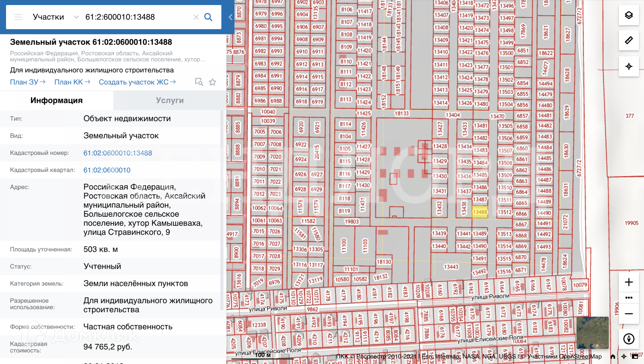This screenshot has height=364, width=644.
Task: Reset map orientation with compass
Action: click(x=629, y=339)
